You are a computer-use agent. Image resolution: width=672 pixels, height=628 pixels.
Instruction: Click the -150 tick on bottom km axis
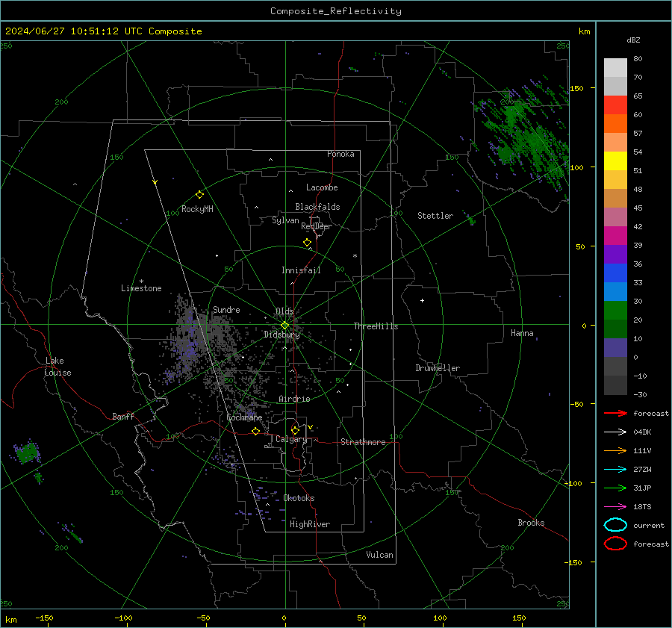tap(44, 618)
